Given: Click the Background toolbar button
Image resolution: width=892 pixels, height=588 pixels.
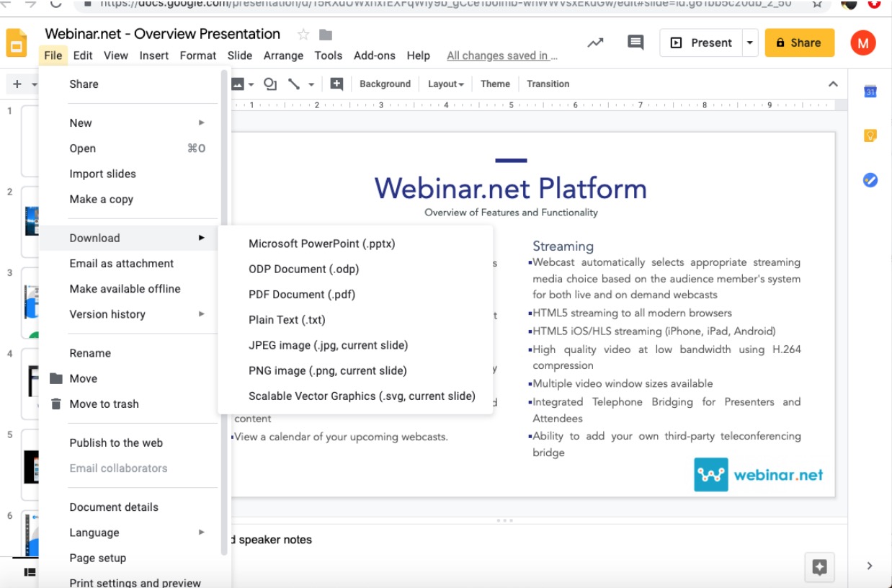Looking at the screenshot, I should [385, 84].
